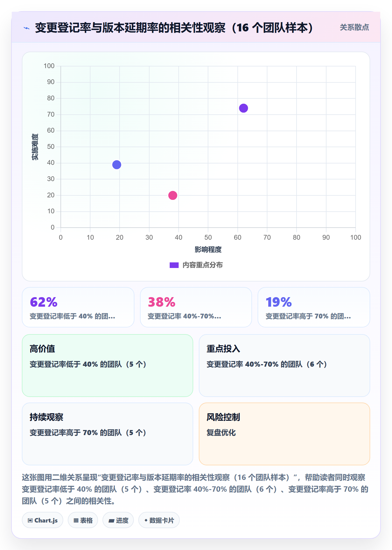Click text 变更登记率高于 70% 的团队（5 个） in 持续观察

(x=88, y=433)
